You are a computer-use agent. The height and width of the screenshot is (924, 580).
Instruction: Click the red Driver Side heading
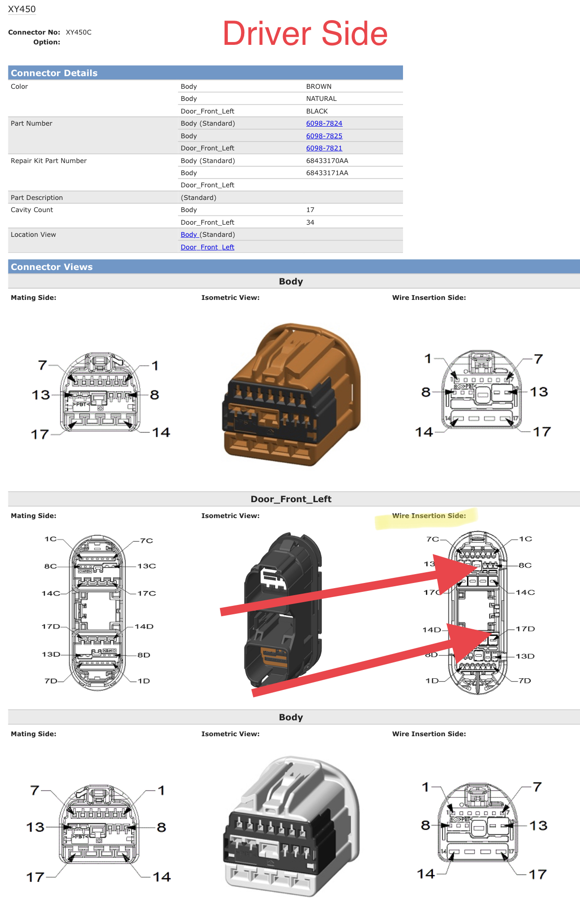[x=305, y=34]
